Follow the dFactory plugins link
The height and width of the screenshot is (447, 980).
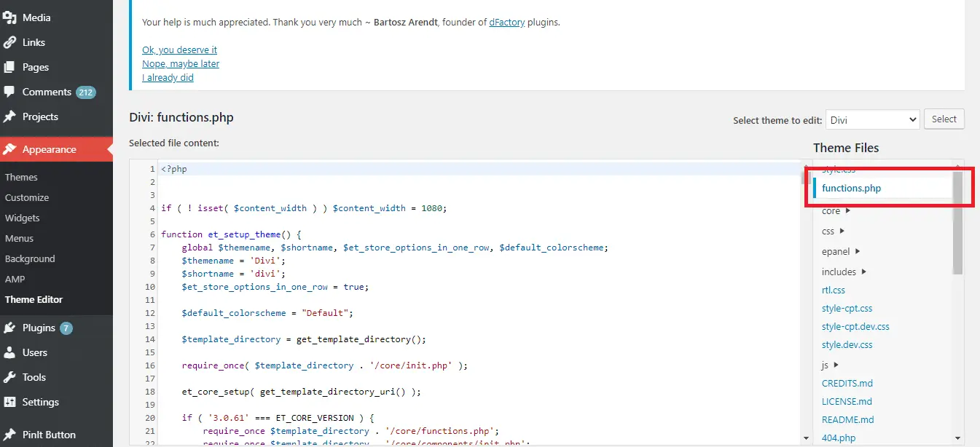click(x=506, y=22)
